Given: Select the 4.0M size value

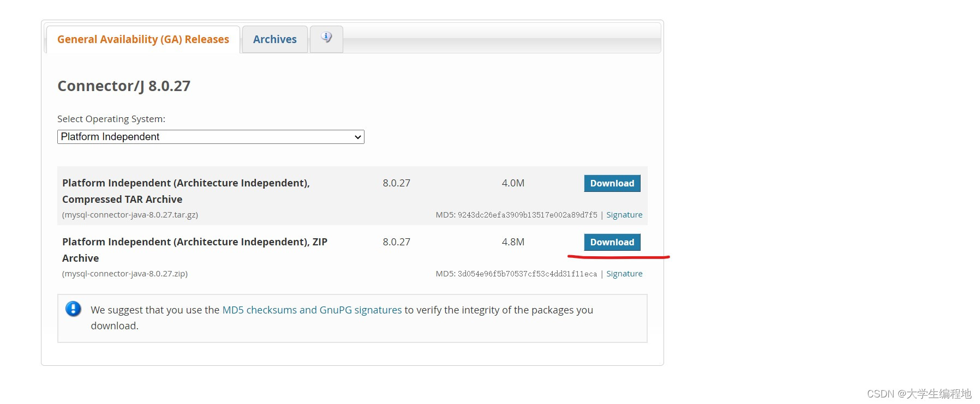Looking at the screenshot, I should coord(513,183).
